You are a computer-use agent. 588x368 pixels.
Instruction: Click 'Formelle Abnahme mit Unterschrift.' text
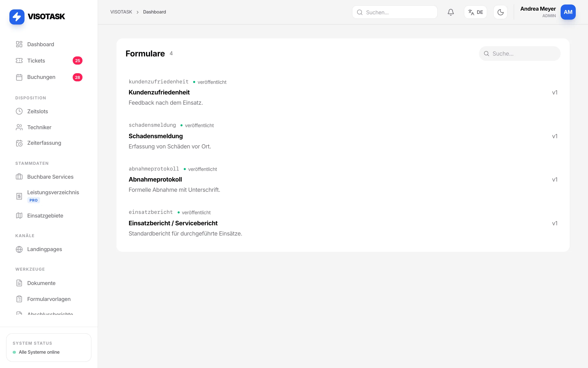[x=174, y=190]
